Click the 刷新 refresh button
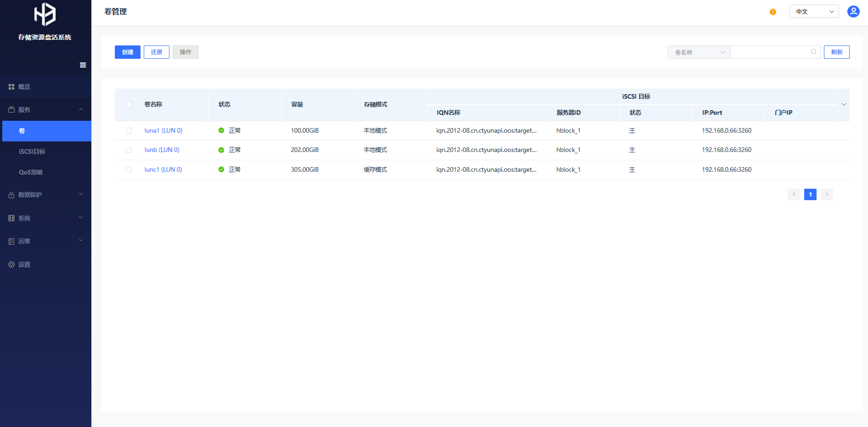 click(x=836, y=52)
